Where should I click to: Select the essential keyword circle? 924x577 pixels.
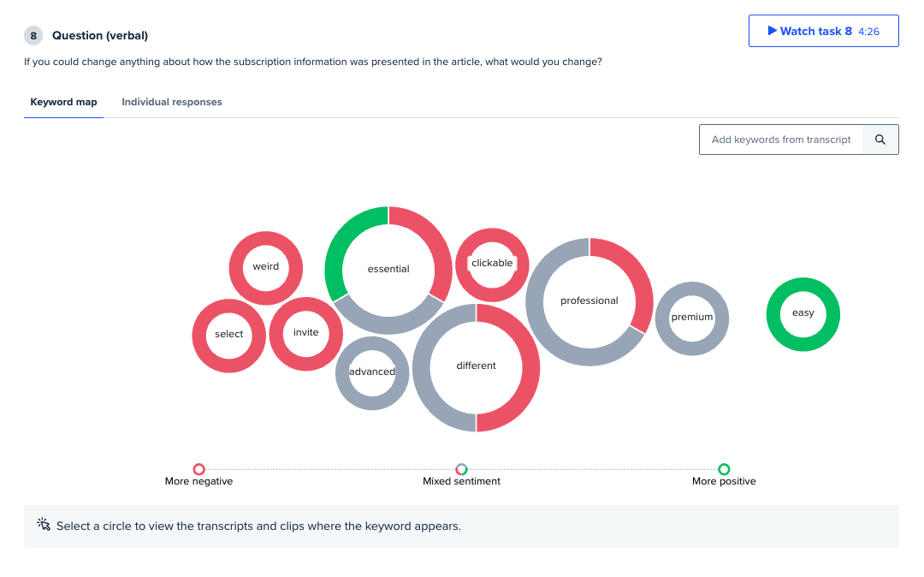click(x=388, y=270)
